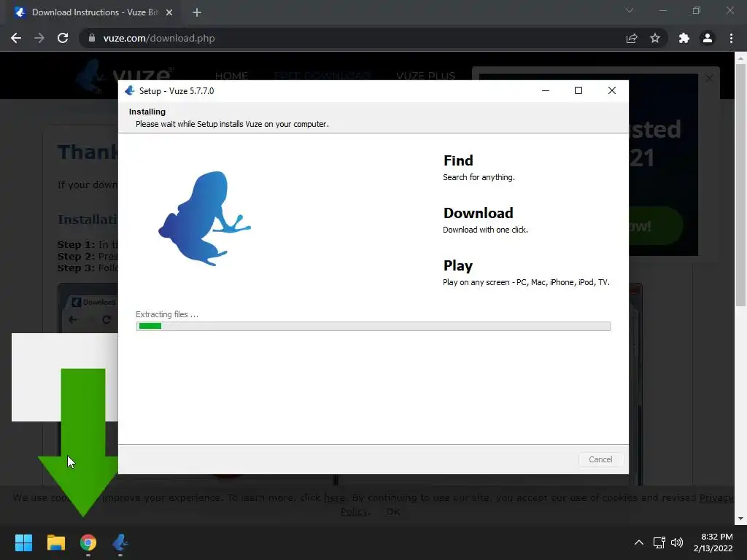Open File Explorer from taskbar

[55, 542]
